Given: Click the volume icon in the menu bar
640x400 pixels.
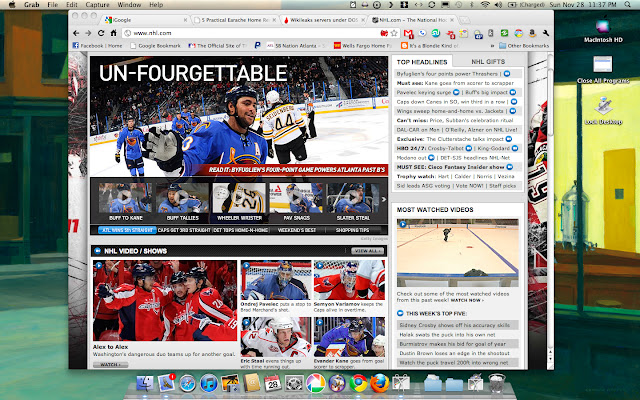Looking at the screenshot, I should [498, 4].
